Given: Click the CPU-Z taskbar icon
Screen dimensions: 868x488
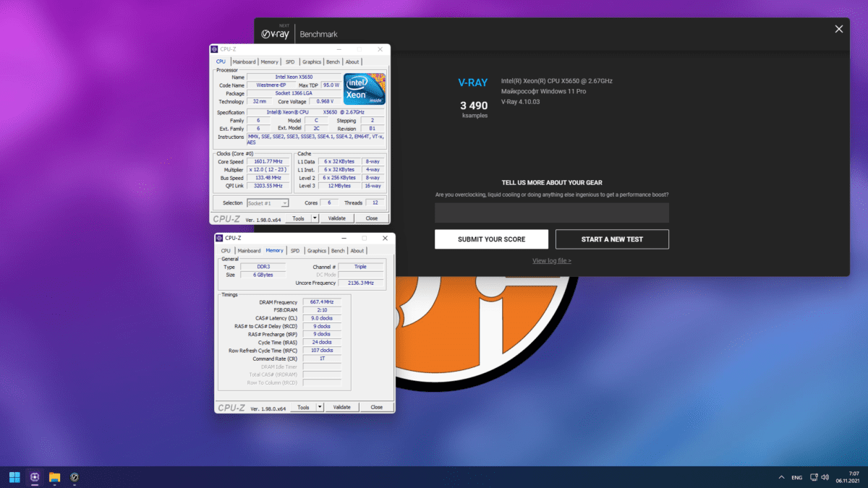Looking at the screenshot, I should coord(35,477).
